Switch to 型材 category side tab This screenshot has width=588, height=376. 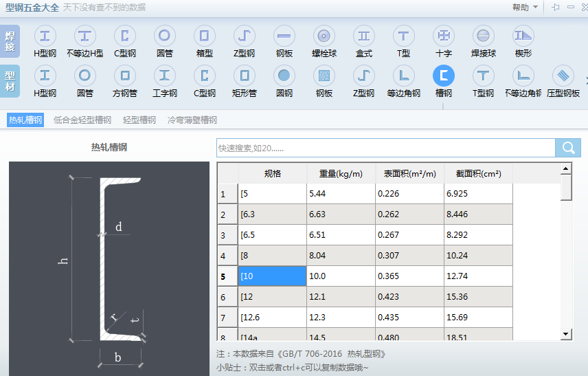tap(10, 81)
